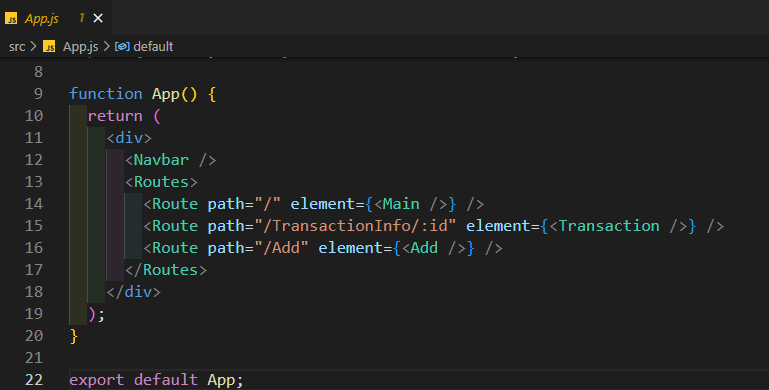Click the JS file icon on App.js tab
The width and height of the screenshot is (769, 390).
pos(11,19)
